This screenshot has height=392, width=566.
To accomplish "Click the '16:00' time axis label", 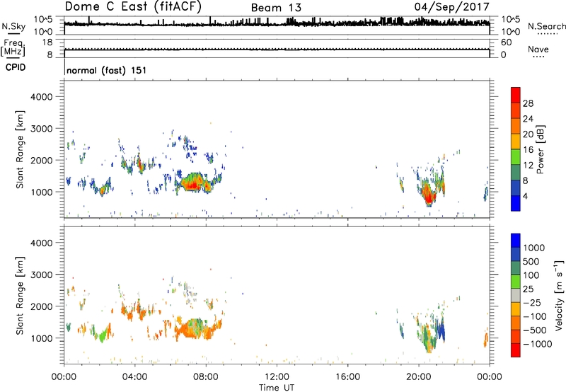I will pyautogui.click(x=347, y=377).
